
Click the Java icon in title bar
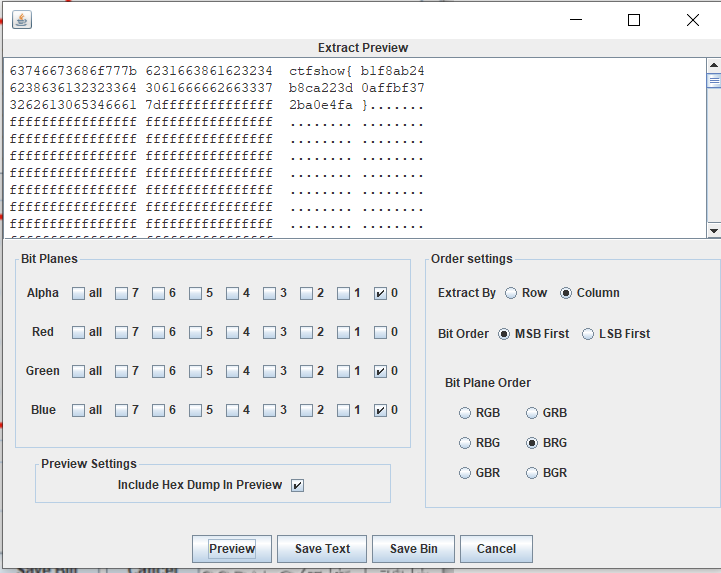21,20
